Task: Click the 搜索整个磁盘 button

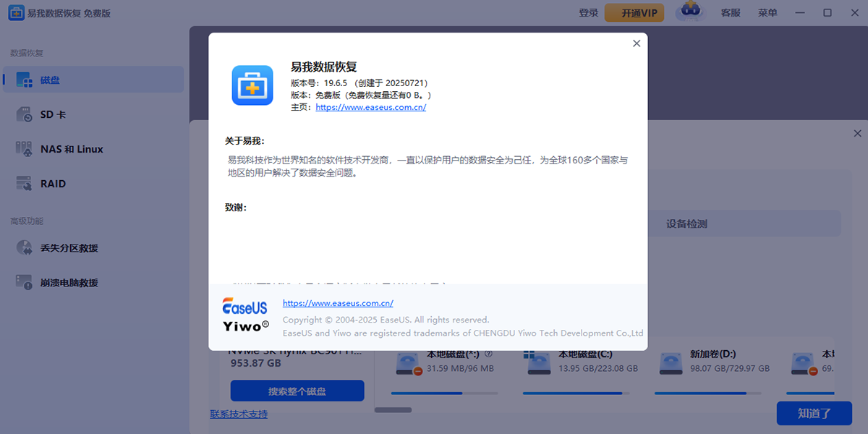Action: [x=297, y=391]
